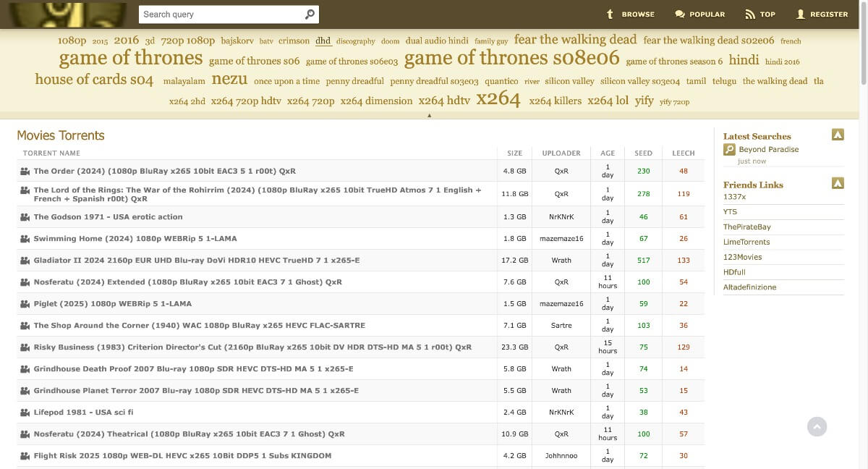This screenshot has width=868, height=469.
Task: Click the torrent icon beside The Order (2024)
Action: click(24, 171)
